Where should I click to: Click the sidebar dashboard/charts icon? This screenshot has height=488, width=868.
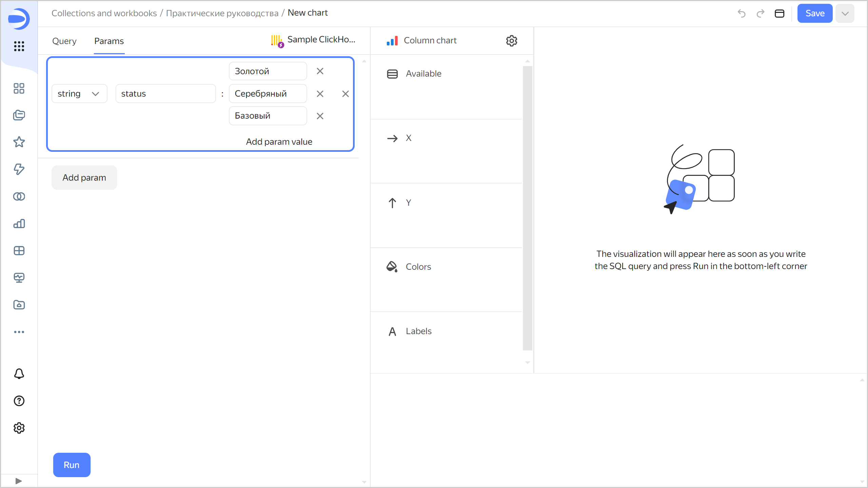[19, 223]
